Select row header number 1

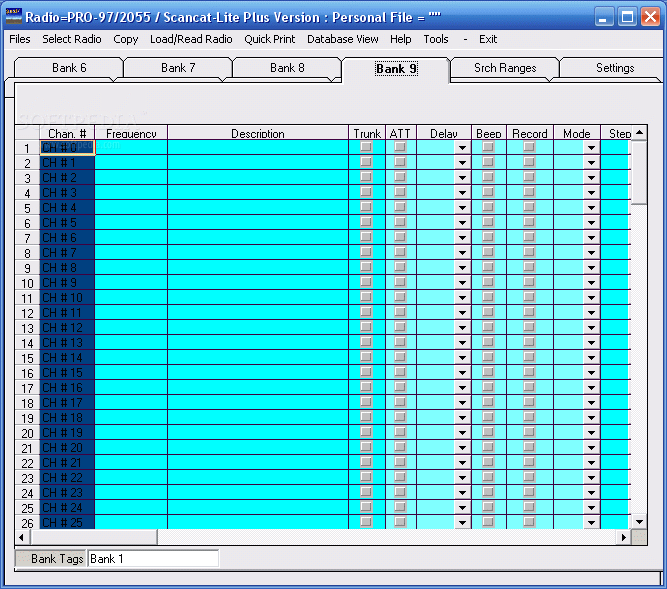tap(27, 148)
